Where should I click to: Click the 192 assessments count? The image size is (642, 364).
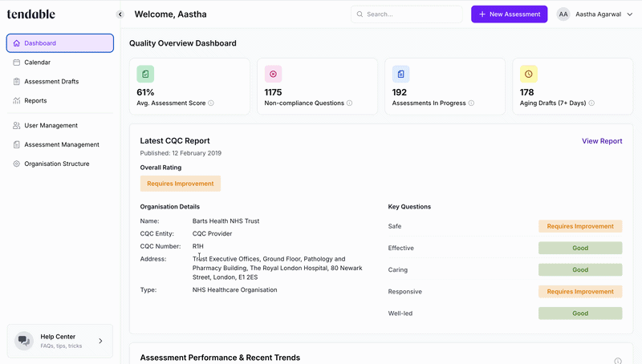tap(399, 92)
